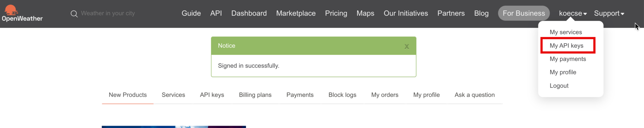Switch to the API keys tab
The width and height of the screenshot is (644, 128).
click(212, 95)
